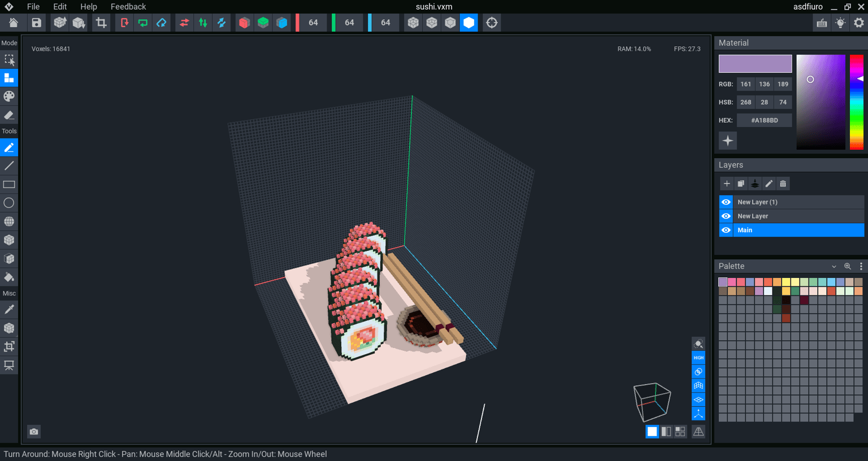Toggle the overlapping circles viewport option
868x461 pixels.
698,372
